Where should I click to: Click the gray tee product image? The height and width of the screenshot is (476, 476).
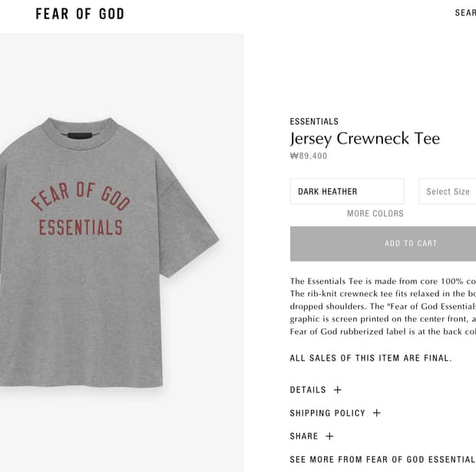click(110, 253)
